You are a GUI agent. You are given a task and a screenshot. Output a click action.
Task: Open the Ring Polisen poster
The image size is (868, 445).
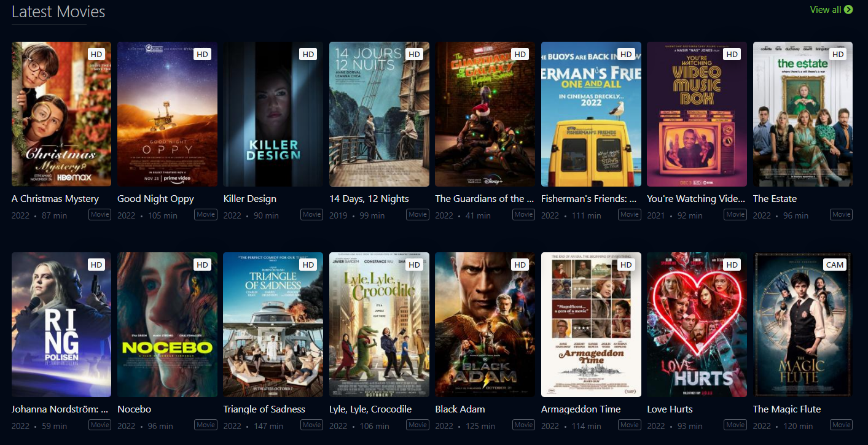tap(61, 325)
